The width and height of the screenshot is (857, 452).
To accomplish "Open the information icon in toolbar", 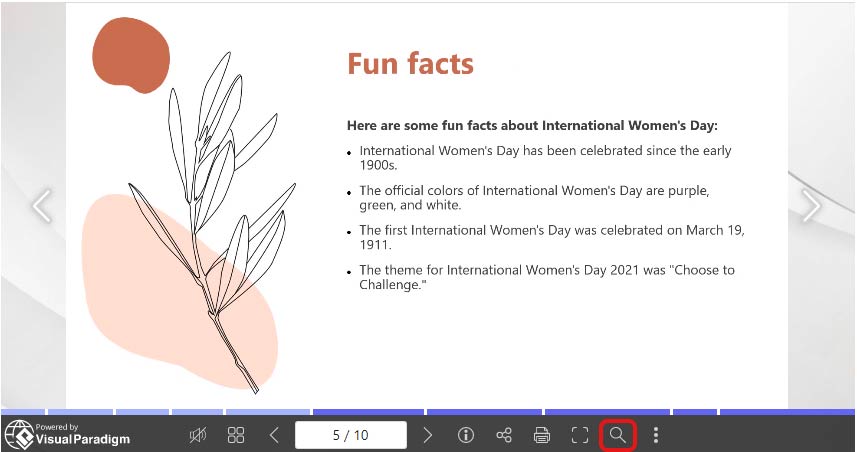I will click(x=465, y=435).
